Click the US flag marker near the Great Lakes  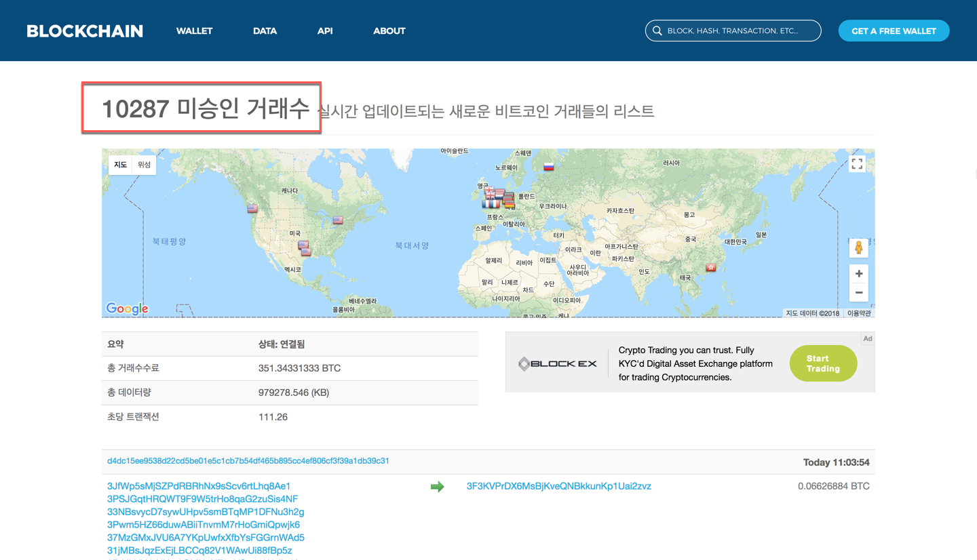click(338, 220)
